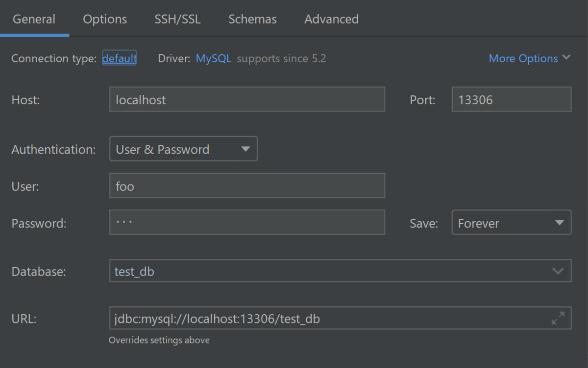Open the Authentication dropdown
588x368 pixels.
click(183, 149)
